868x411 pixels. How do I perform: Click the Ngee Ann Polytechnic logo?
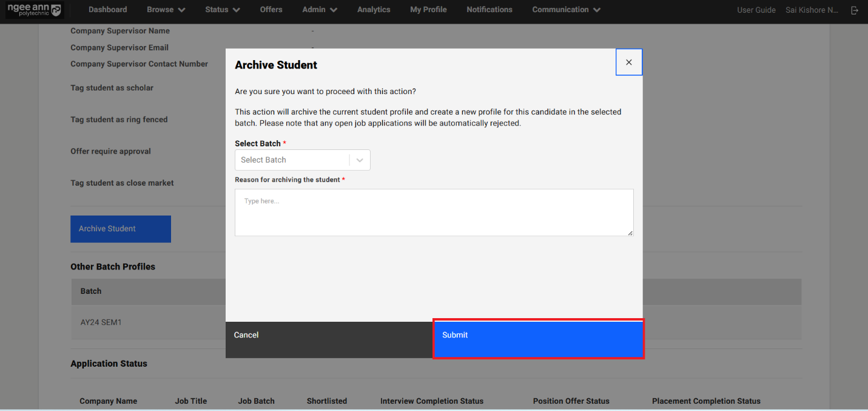click(34, 10)
